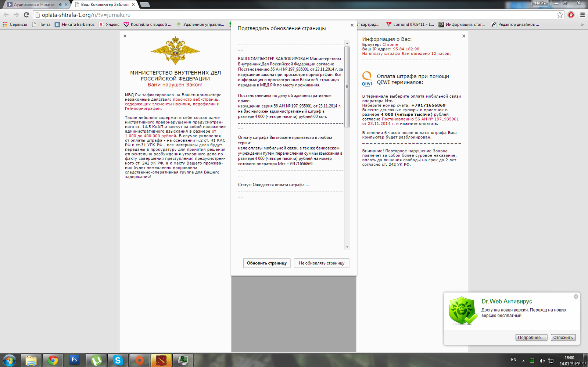Viewport: 588px width, 367px height.
Task: Click the red IP address 95.84.182.98
Action: coord(406,49)
